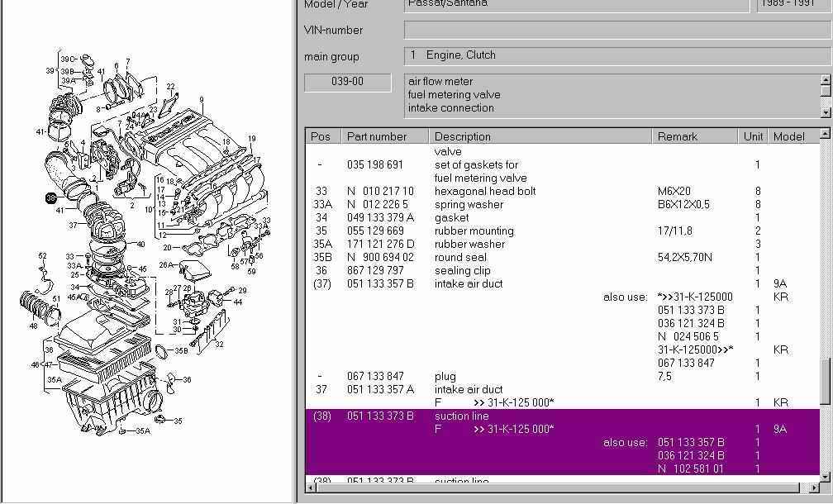Click the Unit column header
Image resolution: width=833 pixels, height=504 pixels.
753,136
